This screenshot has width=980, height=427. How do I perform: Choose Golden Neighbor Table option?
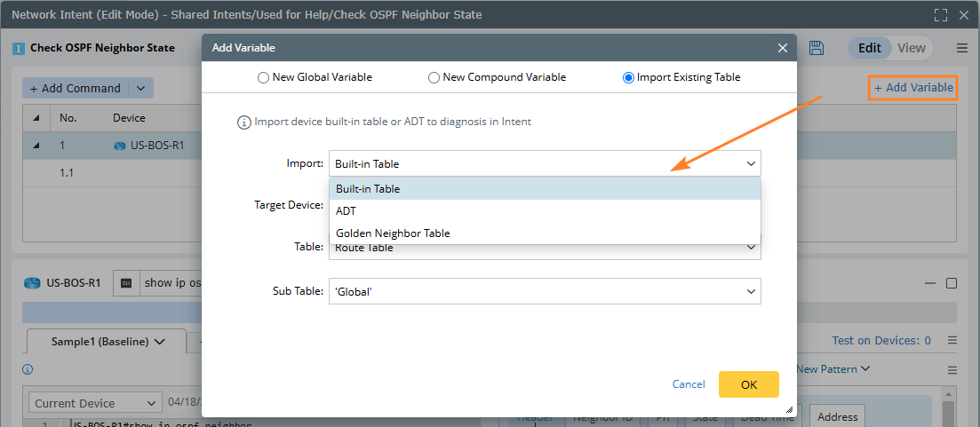[x=393, y=233]
